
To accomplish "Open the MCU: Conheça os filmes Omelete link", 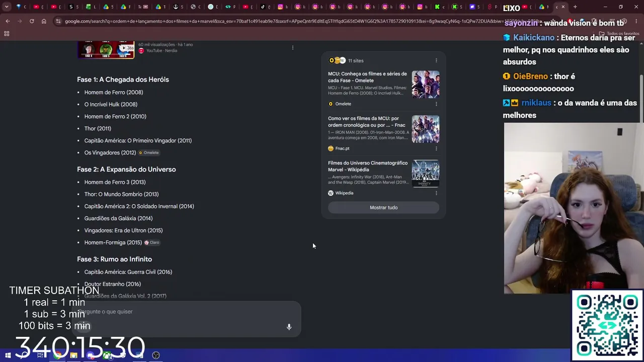I will point(367,77).
